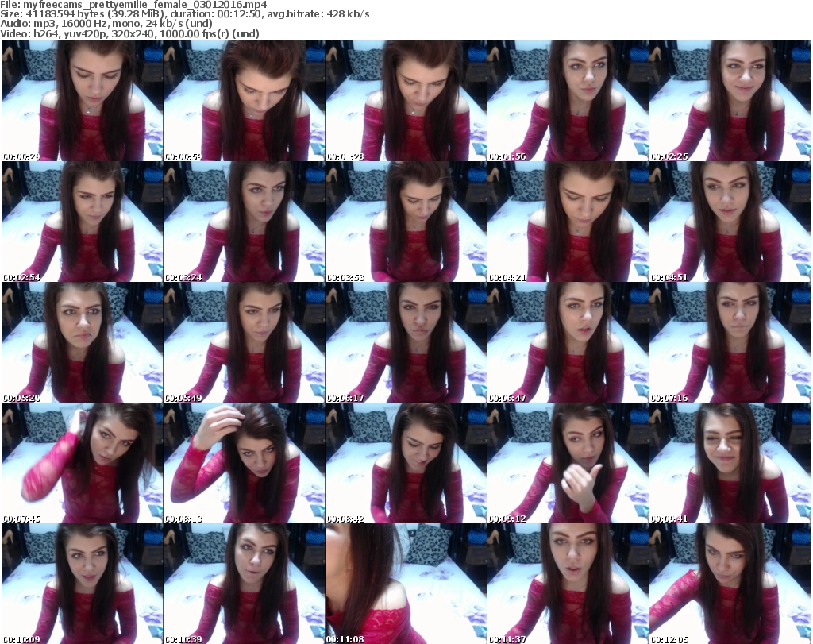Select frame with timestamp 00:06:17
The width and height of the screenshot is (813, 644).
[406, 342]
